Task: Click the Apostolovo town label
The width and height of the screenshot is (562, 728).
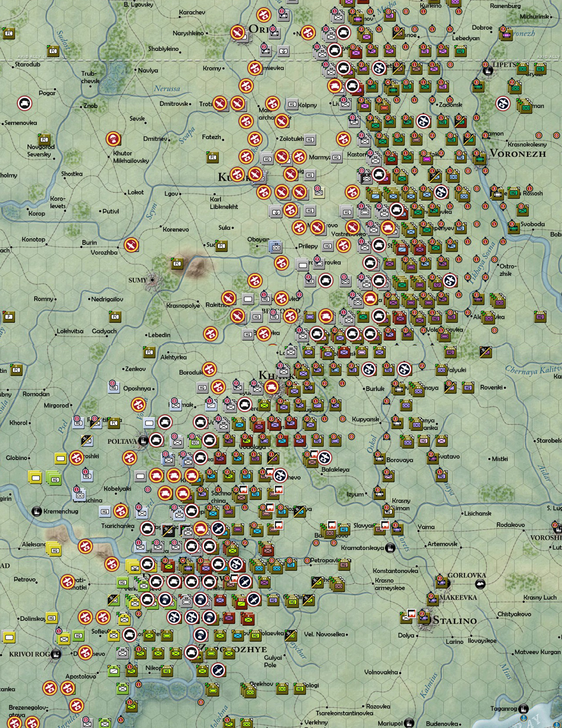Action: tap(81, 676)
